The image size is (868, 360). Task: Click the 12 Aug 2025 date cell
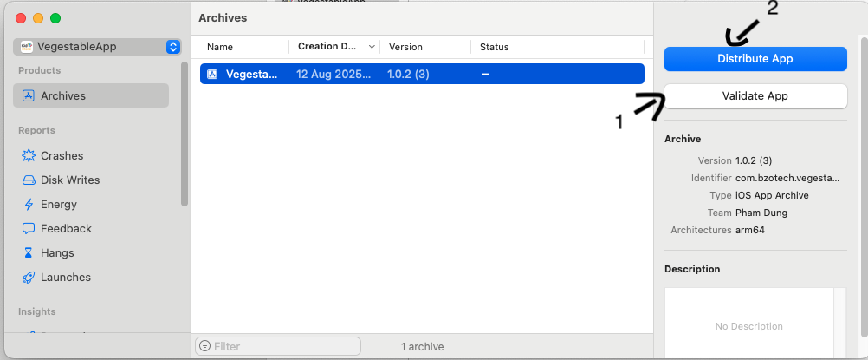coord(334,74)
